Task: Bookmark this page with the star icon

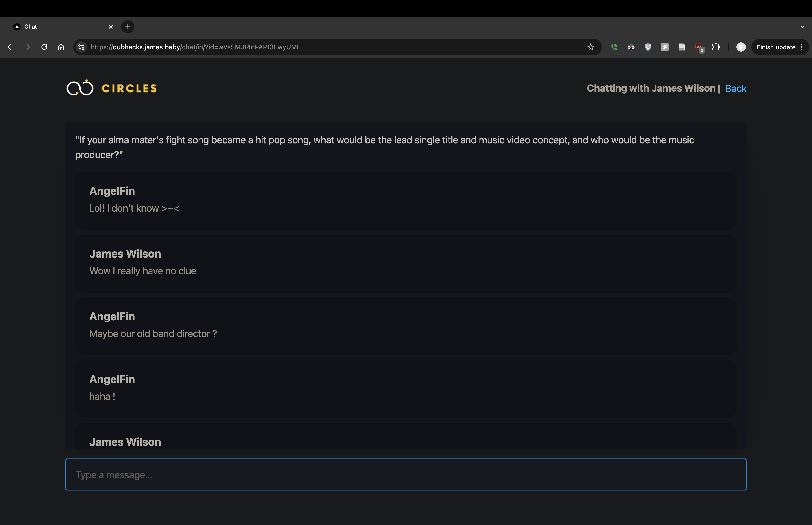Action: [590, 47]
